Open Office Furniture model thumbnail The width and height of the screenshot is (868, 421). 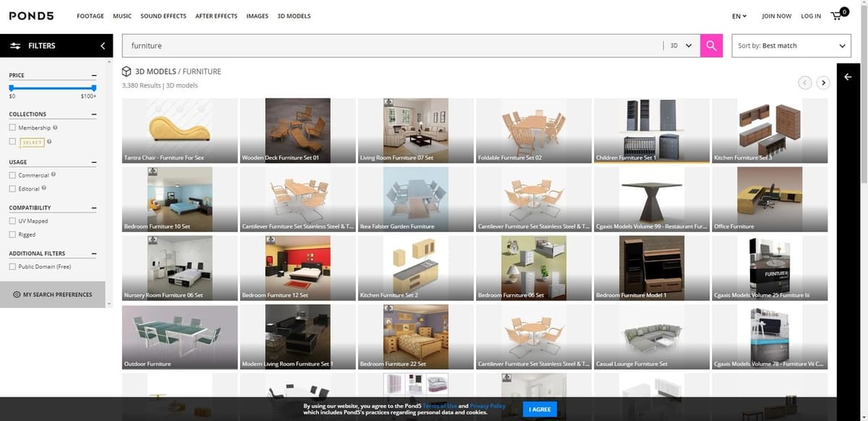click(770, 199)
